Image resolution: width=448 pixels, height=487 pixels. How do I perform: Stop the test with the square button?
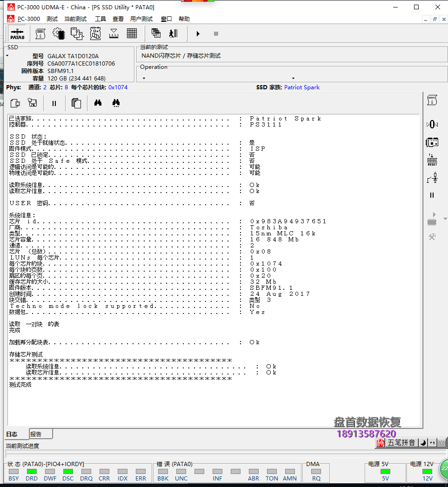click(216, 33)
